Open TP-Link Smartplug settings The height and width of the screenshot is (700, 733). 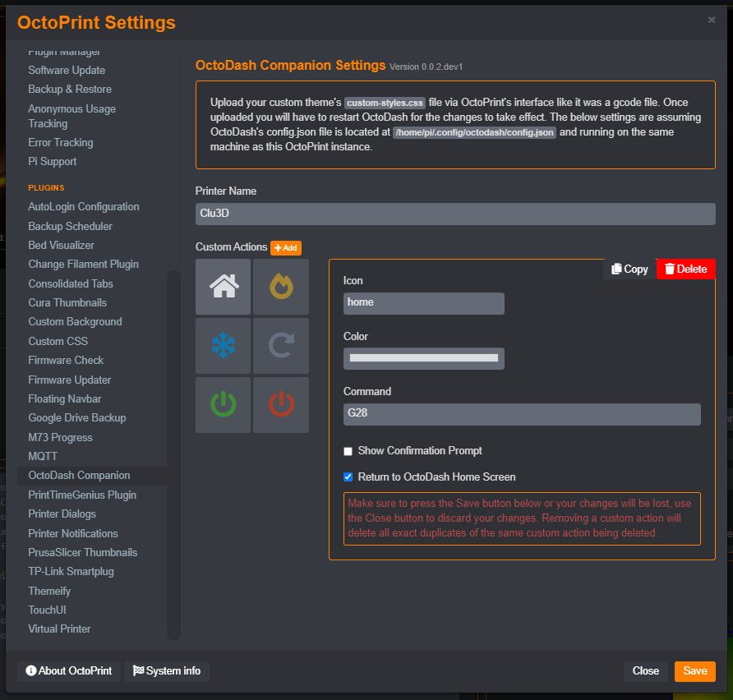[x=71, y=572]
